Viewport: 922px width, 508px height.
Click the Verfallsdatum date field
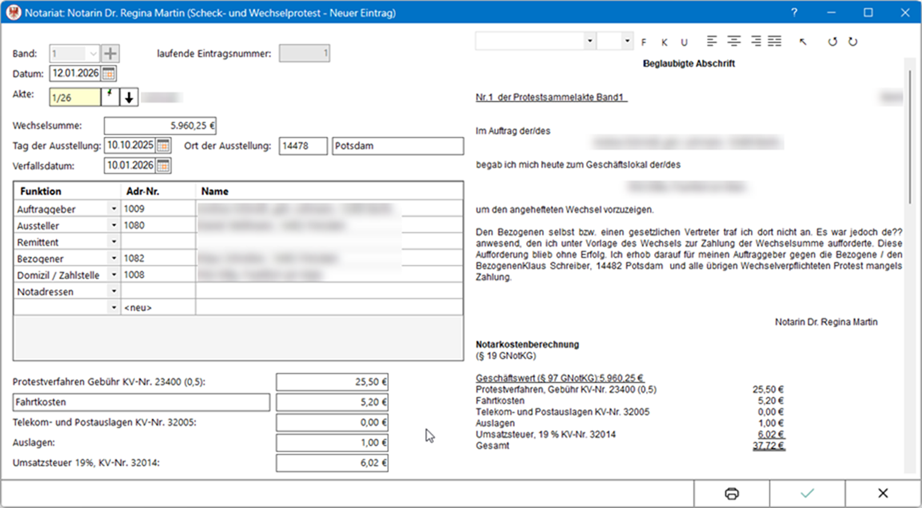[x=130, y=166]
